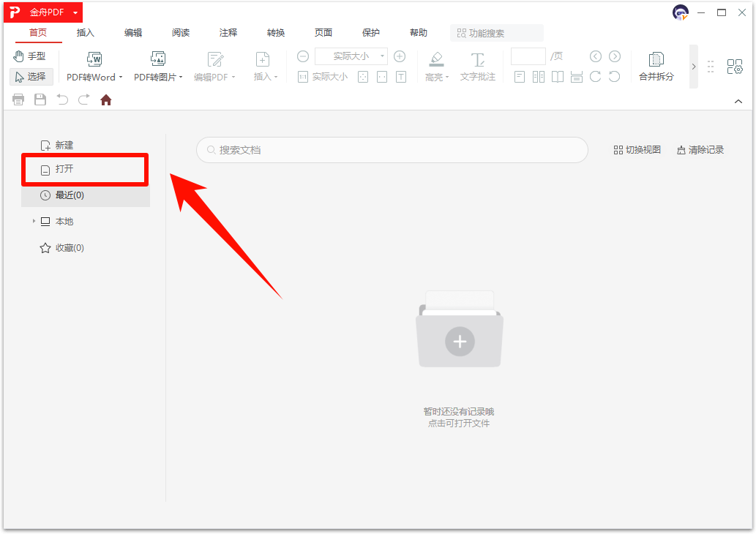Click the toolbar settings grid-gear icon
The width and height of the screenshot is (756, 534).
pyautogui.click(x=734, y=67)
